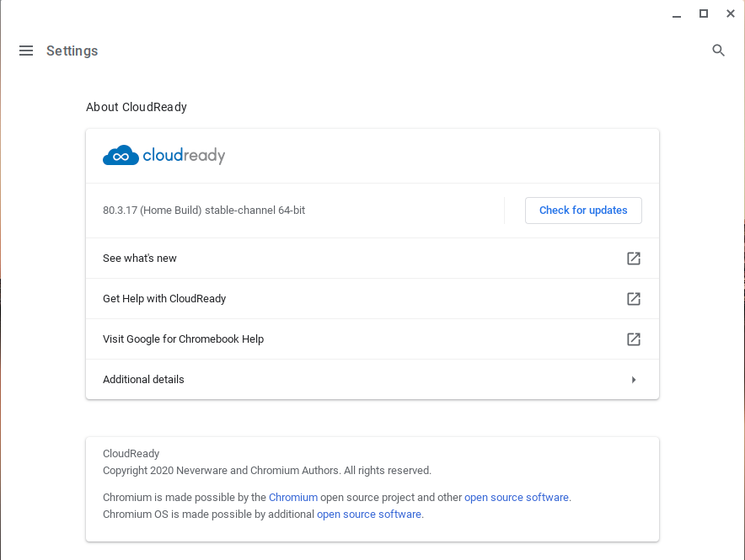Open external link icon for Get Help with CloudReady

point(634,298)
